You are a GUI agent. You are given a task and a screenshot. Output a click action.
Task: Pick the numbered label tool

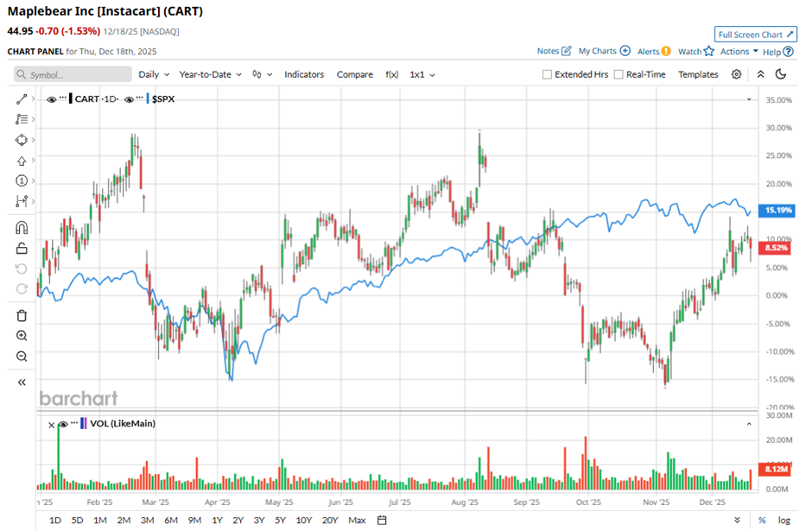pyautogui.click(x=22, y=180)
